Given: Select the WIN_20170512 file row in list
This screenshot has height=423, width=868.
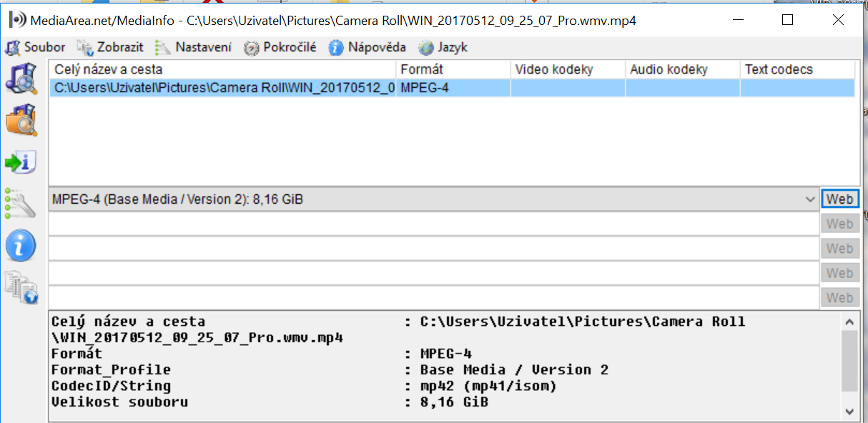Looking at the screenshot, I should (224, 88).
